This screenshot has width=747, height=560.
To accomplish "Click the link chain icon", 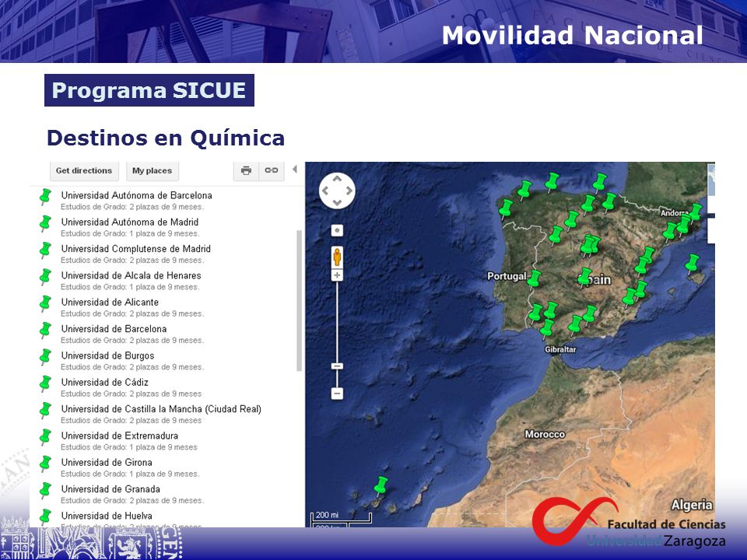I will tap(272, 170).
